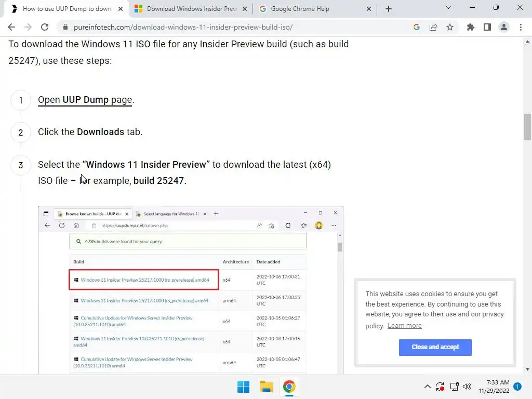Screen dimensions: 532x399
Task: Click the address bar URL
Action: (x=183, y=27)
